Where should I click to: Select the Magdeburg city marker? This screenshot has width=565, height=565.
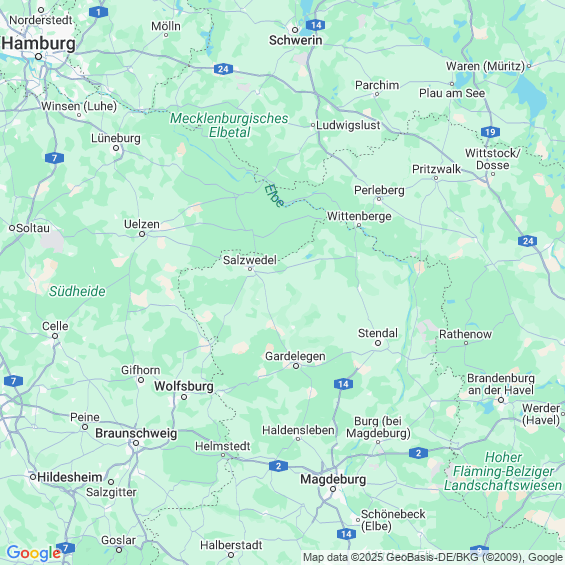333,489
